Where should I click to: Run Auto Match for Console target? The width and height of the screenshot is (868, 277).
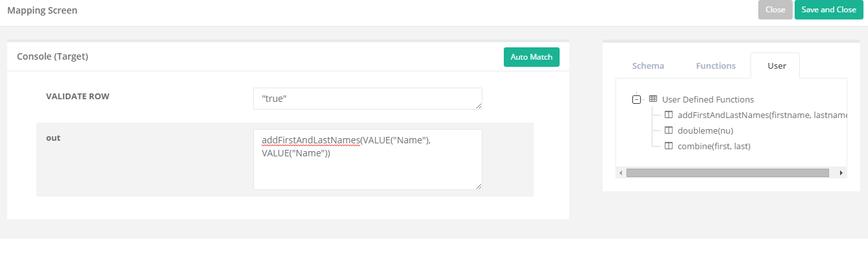pos(531,57)
